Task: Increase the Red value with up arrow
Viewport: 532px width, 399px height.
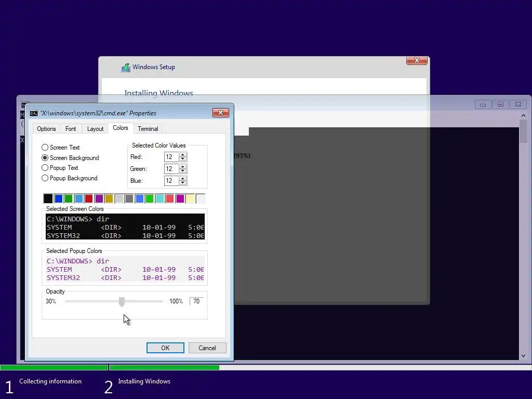Action: [183, 155]
